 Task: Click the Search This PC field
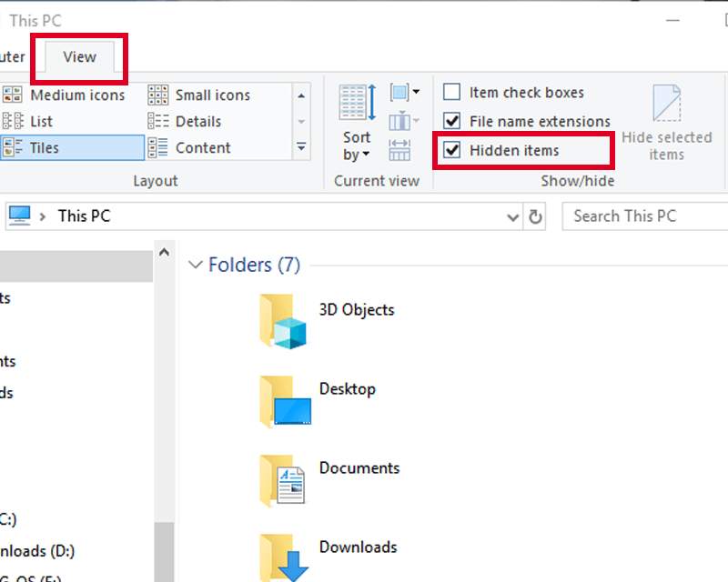pos(645,216)
